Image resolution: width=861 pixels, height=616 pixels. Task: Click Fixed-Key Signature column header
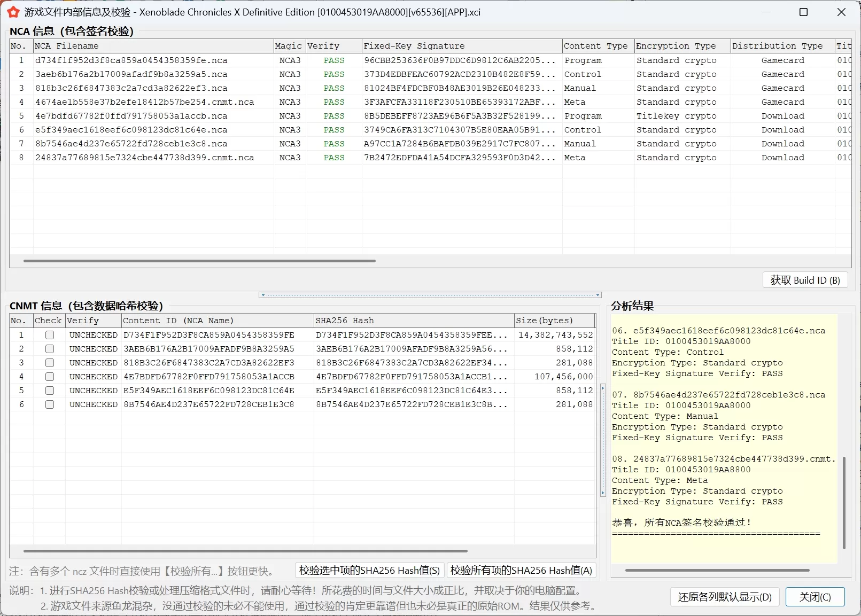[x=462, y=46]
